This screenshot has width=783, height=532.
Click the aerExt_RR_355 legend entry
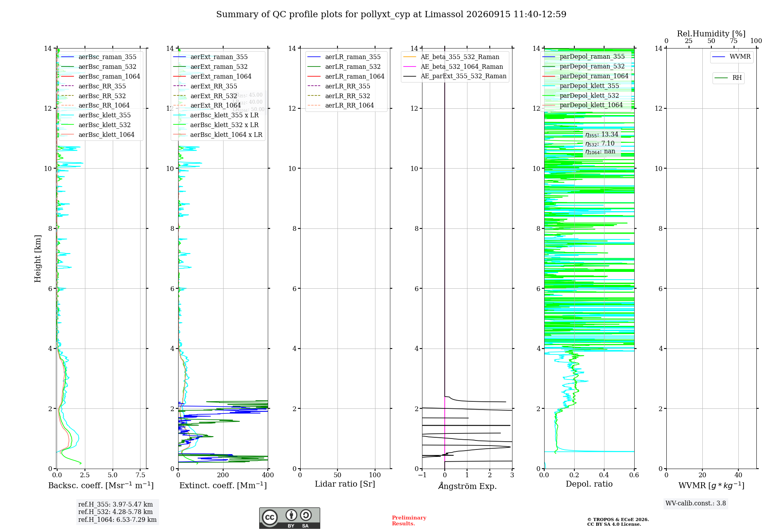point(205,86)
